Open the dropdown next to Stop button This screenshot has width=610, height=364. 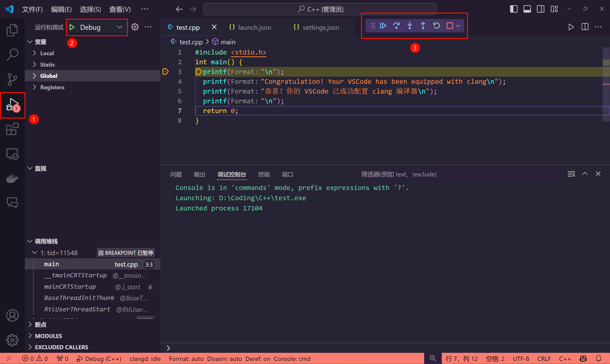[x=458, y=25]
